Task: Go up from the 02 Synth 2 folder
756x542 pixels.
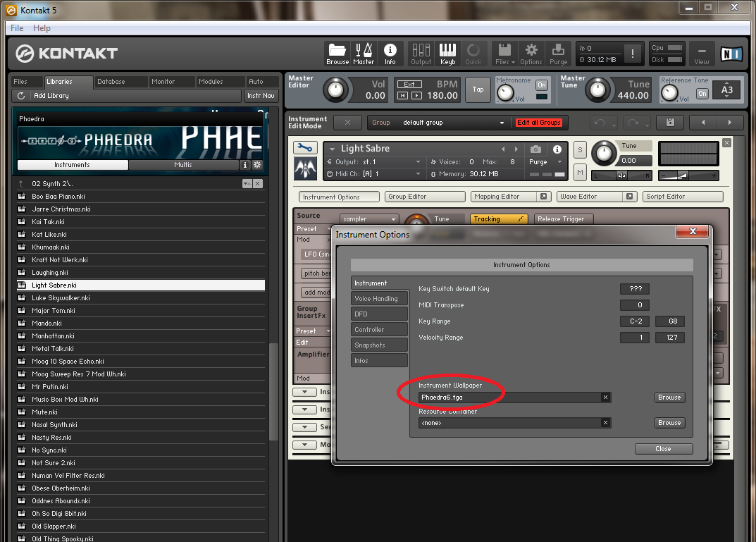Action: point(20,184)
